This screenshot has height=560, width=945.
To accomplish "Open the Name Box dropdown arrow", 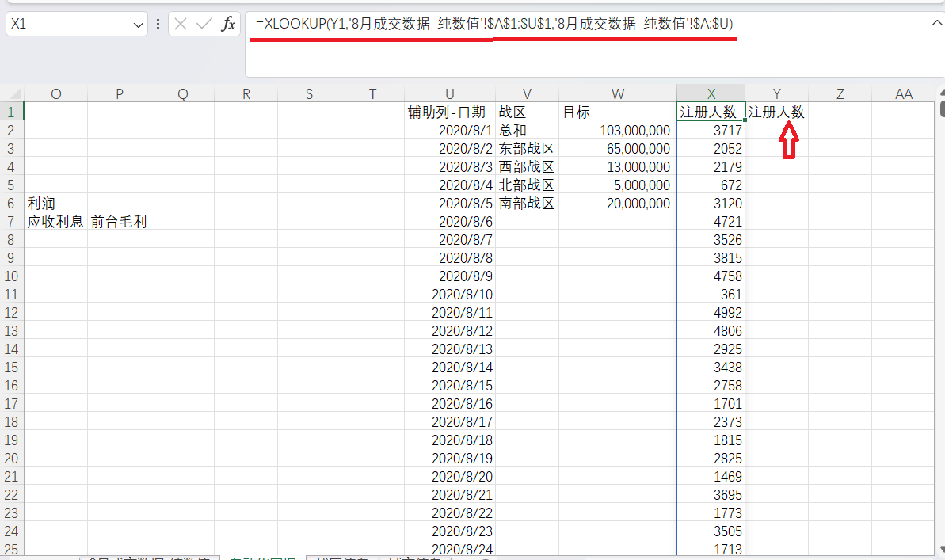I will pyautogui.click(x=139, y=25).
